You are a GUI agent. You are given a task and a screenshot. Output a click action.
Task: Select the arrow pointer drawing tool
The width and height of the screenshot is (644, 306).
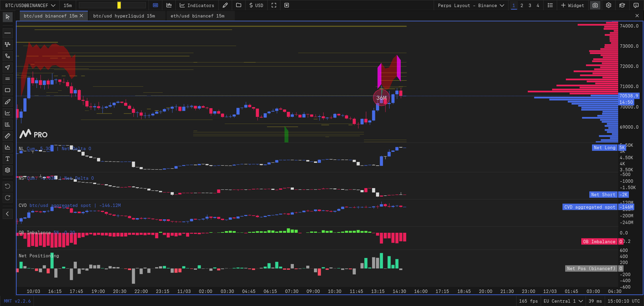pyautogui.click(x=8, y=67)
